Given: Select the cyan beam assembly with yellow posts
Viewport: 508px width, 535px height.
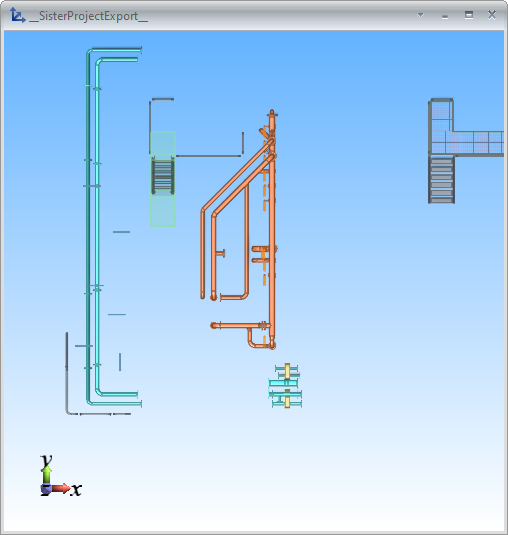Looking at the screenshot, I should click(286, 386).
